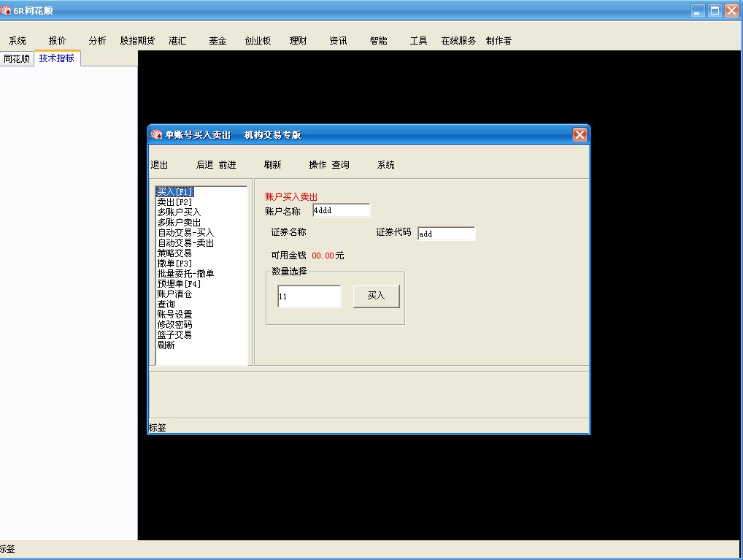Click the red 账户买入卖出 heading
Image resolution: width=743 pixels, height=560 pixels.
point(291,197)
